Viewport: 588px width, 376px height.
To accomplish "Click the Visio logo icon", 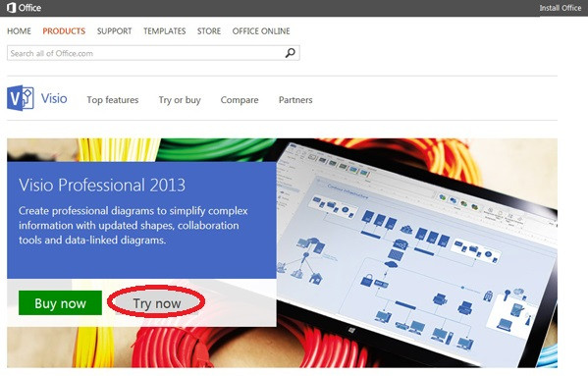I will [x=21, y=98].
